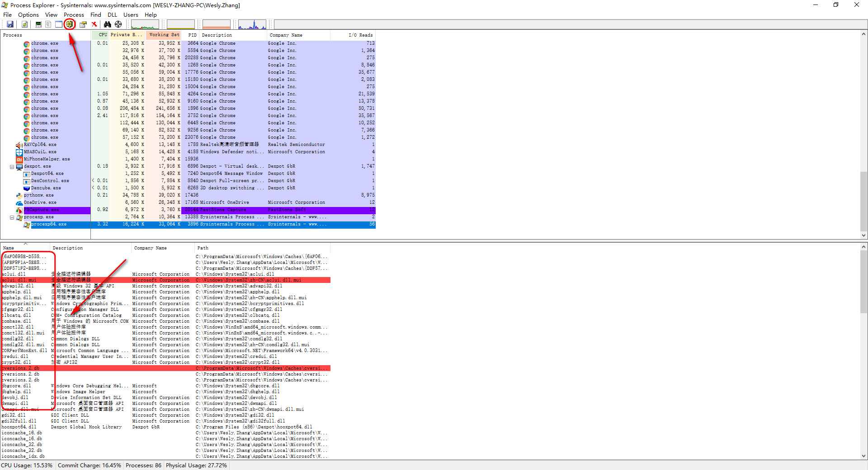Open the Process menu

pyautogui.click(x=74, y=14)
